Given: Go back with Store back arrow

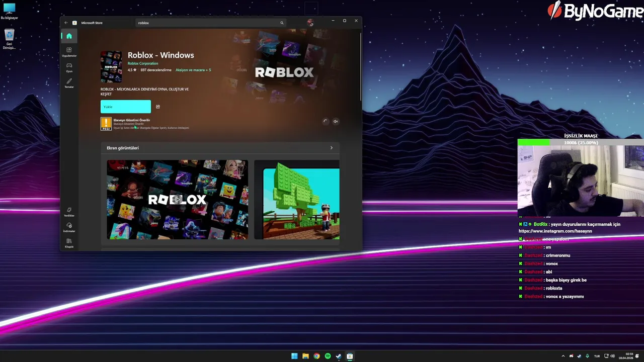Looking at the screenshot, I should [66, 23].
